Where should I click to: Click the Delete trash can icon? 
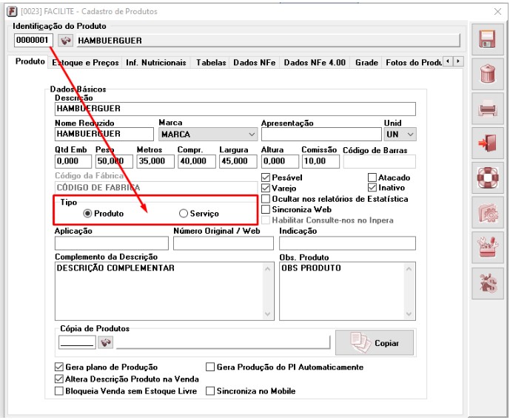pos(487,74)
